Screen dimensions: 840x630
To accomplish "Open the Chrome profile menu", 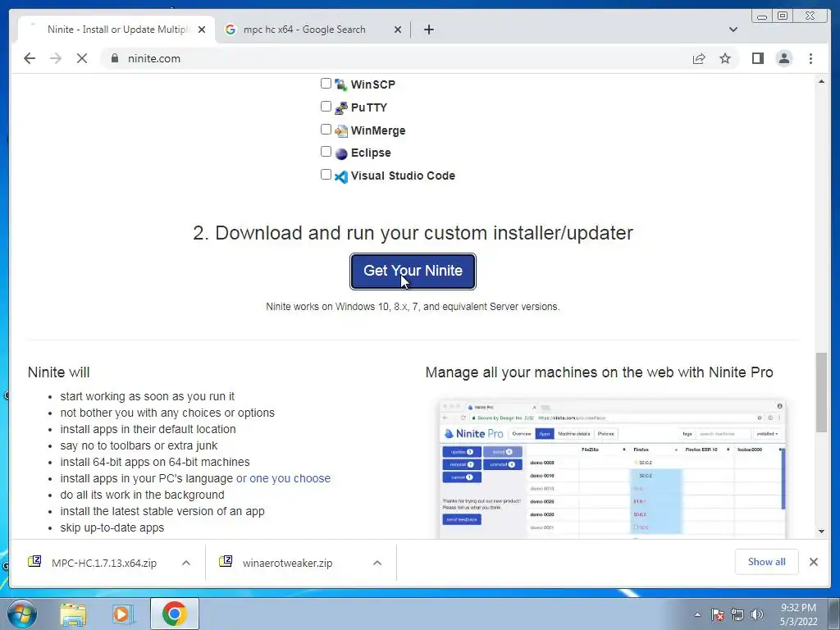I will (x=783, y=58).
